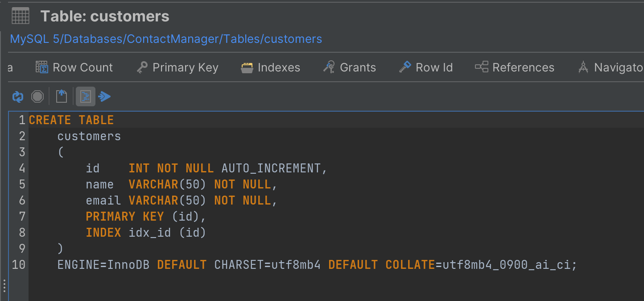Click the key icon next to Primary Key
Image resolution: width=644 pixels, height=301 pixels.
point(141,67)
